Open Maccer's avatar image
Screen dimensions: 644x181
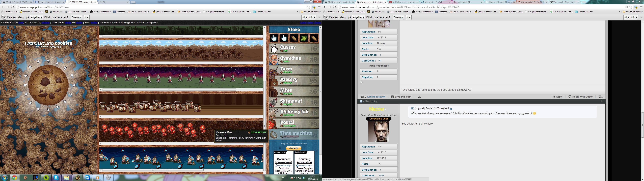[x=379, y=132]
